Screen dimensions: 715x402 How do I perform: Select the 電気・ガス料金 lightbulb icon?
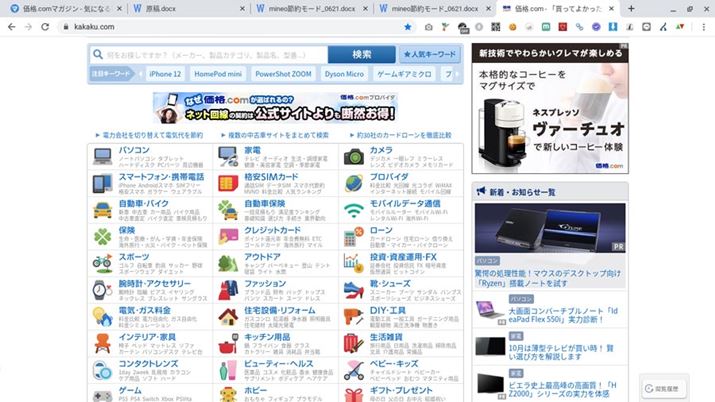[x=103, y=317]
